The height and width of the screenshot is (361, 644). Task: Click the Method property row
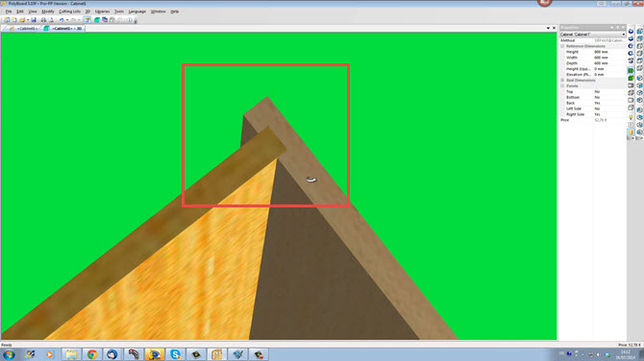[x=593, y=40]
